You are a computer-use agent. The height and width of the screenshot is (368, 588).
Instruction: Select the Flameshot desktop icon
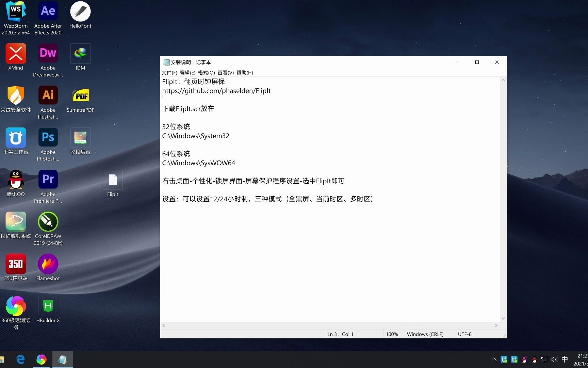point(48,267)
